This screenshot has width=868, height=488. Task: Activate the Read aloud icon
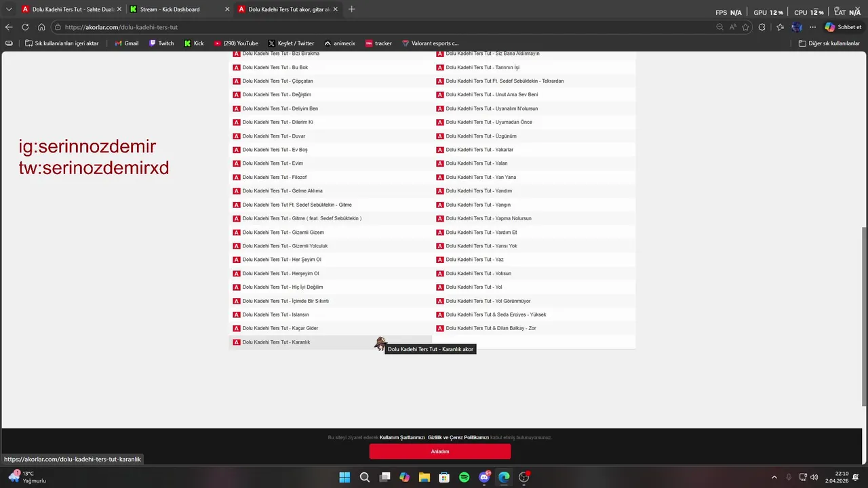point(733,27)
